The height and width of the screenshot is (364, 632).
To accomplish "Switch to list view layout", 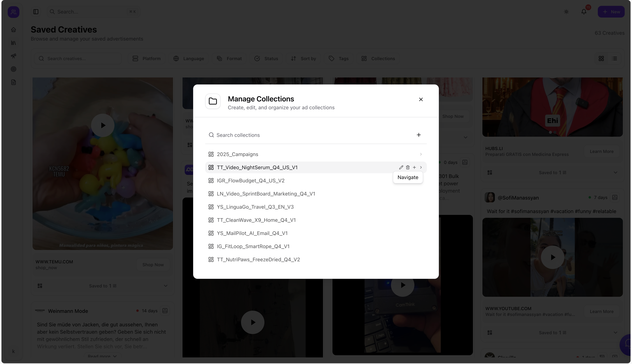I will coord(614,58).
